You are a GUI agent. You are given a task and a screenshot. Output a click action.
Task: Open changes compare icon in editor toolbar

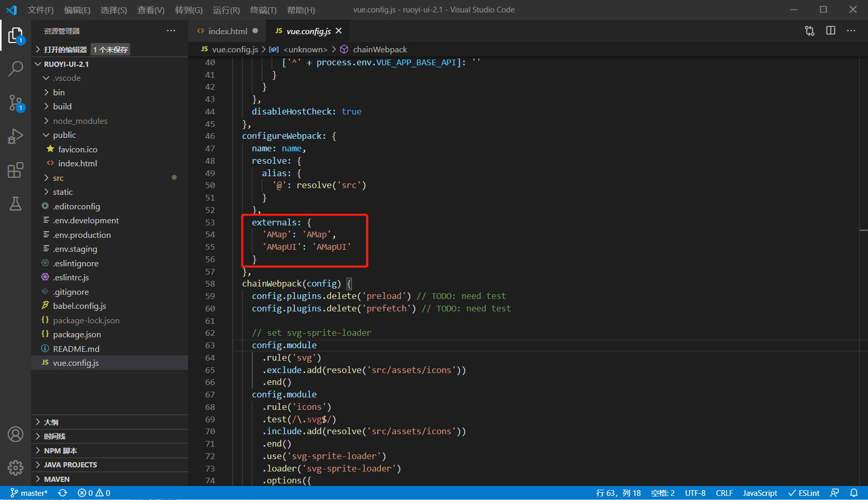coord(809,31)
